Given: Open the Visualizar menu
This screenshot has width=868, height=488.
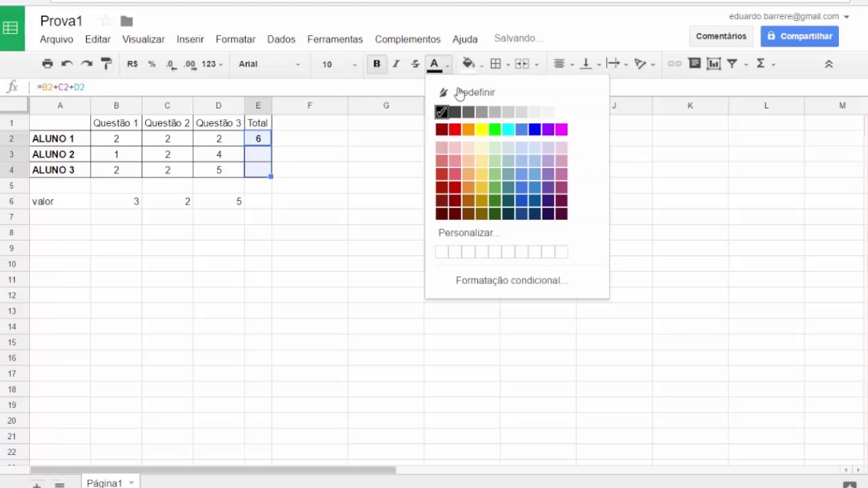Looking at the screenshot, I should (143, 39).
